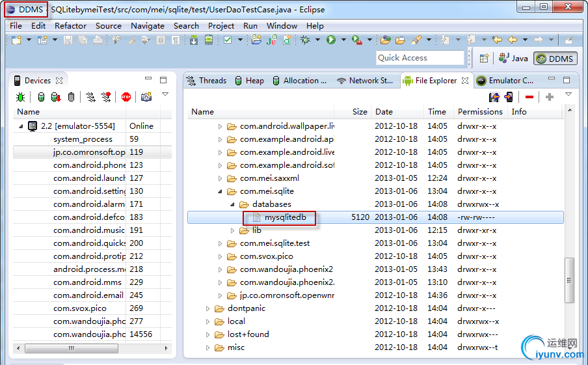Screen dimensions: 588x365
Task: Open the Refactor menu
Action: 70,26
